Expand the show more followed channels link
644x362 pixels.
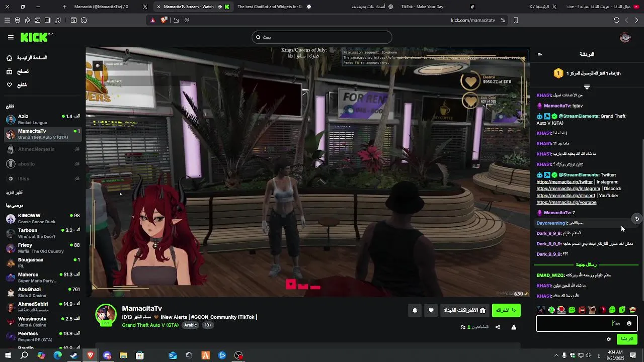click(14, 193)
